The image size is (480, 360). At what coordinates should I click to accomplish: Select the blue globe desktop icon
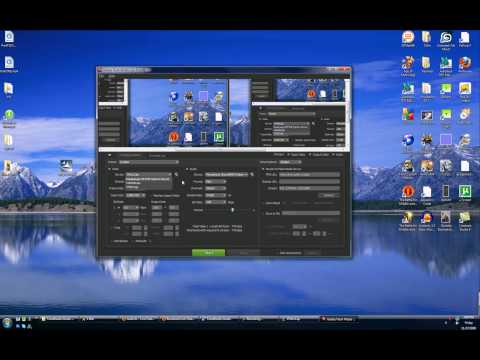407,141
